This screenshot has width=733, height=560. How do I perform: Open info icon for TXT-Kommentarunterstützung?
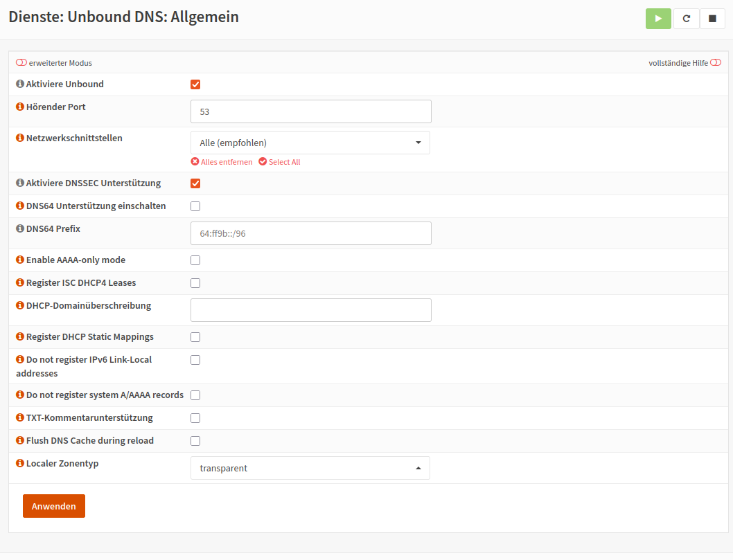(20, 417)
